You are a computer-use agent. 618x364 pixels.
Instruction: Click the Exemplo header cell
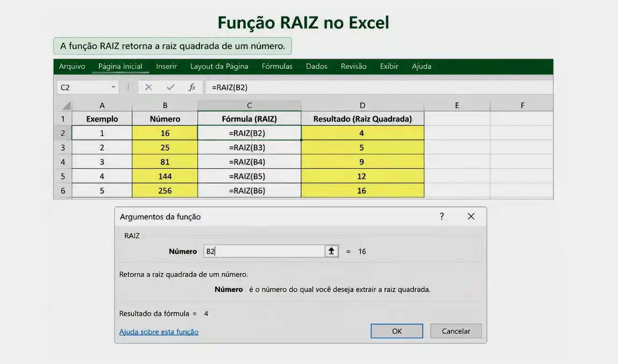[x=102, y=119]
